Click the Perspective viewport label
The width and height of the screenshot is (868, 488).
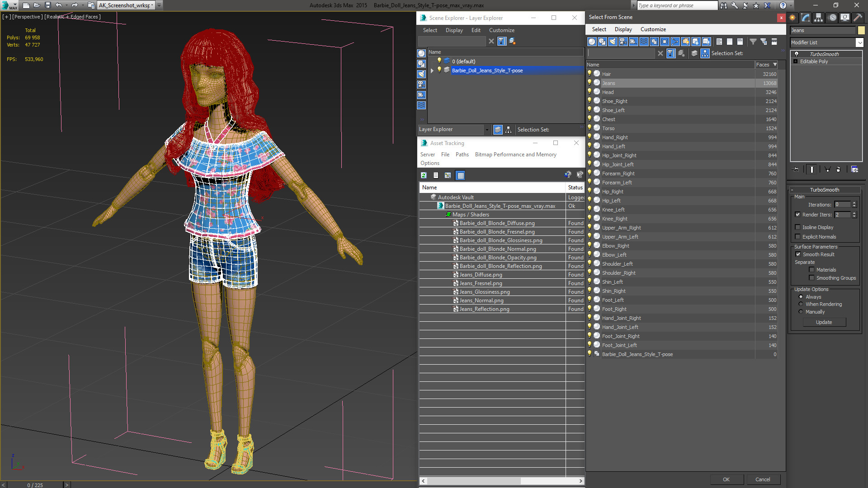[28, 17]
